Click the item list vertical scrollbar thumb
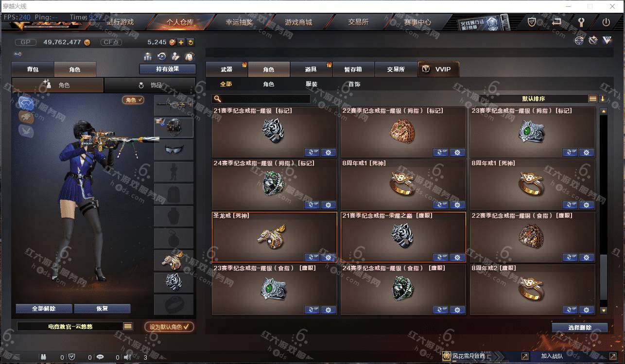The height and width of the screenshot is (364, 625). coord(604,277)
